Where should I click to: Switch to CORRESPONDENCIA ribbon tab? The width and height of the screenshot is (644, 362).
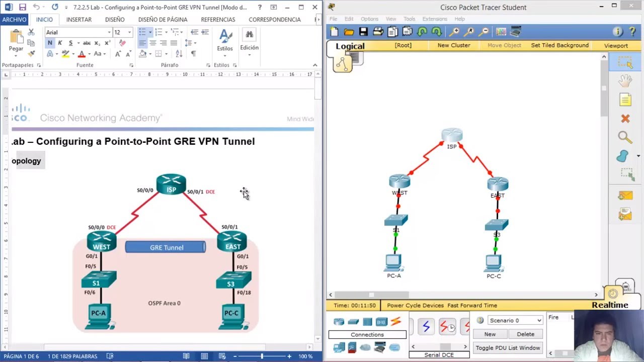coord(275,20)
